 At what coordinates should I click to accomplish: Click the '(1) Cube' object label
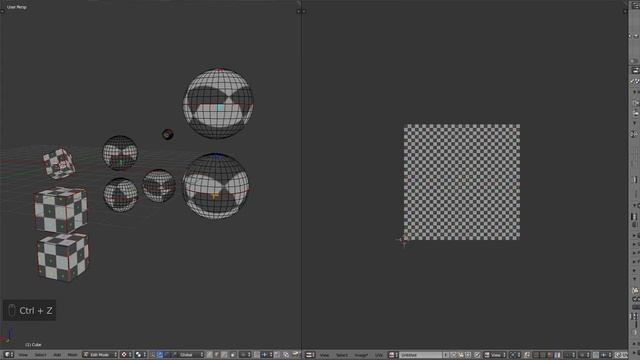tap(33, 345)
